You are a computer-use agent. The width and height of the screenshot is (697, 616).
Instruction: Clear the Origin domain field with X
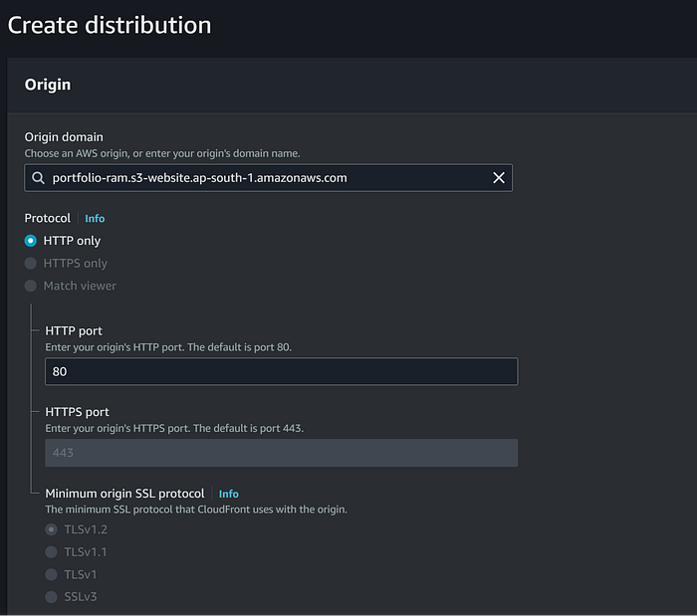coord(499,178)
